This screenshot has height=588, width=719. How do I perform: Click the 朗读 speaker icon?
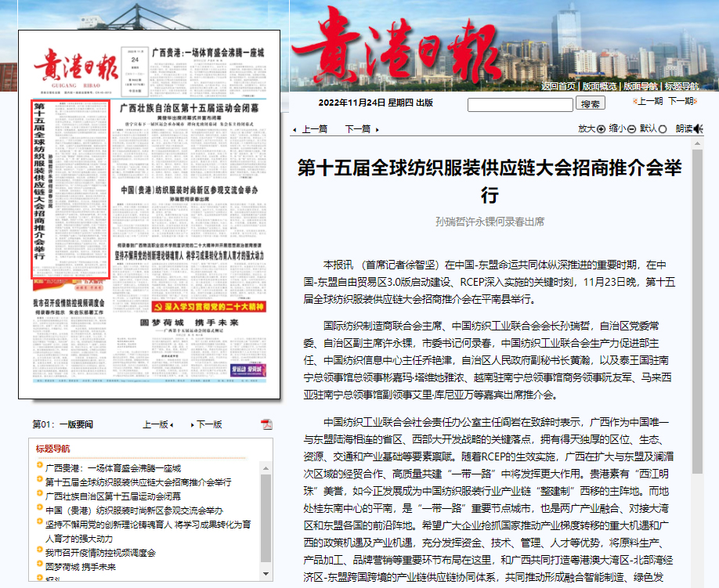coord(699,128)
